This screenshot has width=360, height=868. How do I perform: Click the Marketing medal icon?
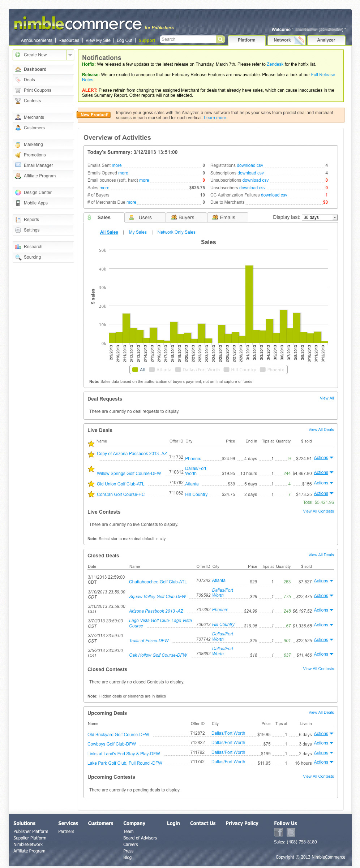point(18,144)
